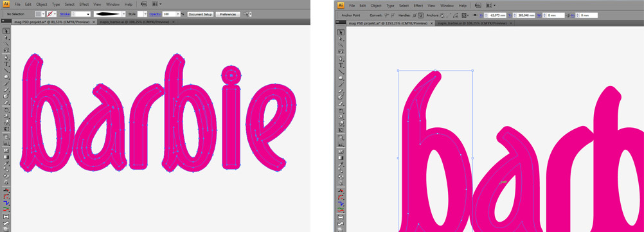Open the Stroke panel link
The height and width of the screenshot is (232, 644).
coord(65,14)
